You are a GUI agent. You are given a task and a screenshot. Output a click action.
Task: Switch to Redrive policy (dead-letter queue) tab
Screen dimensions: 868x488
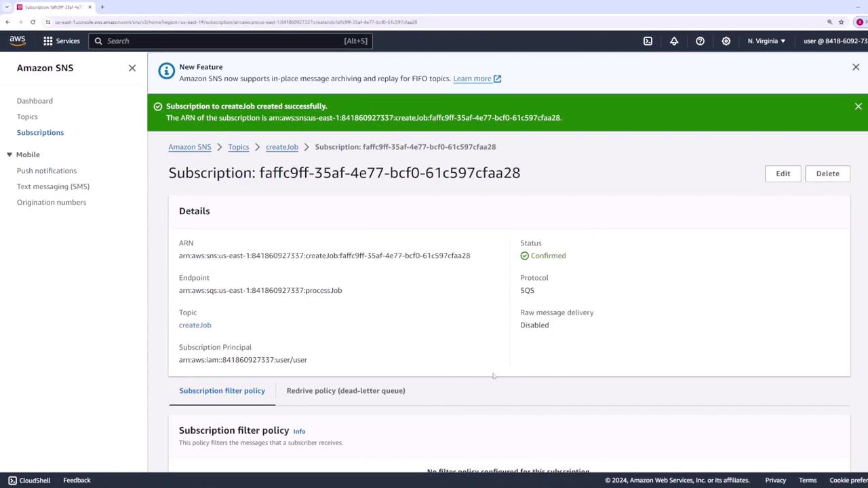pyautogui.click(x=346, y=390)
